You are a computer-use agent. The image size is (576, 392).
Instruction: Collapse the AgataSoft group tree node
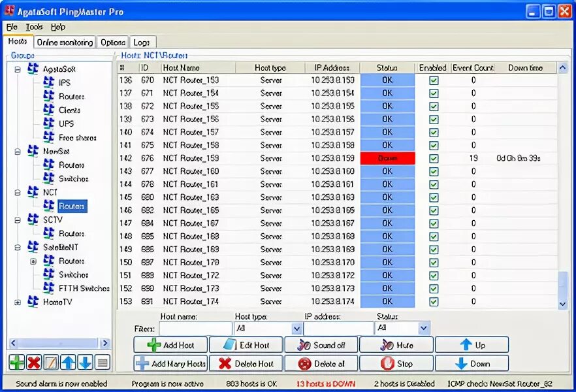17,69
